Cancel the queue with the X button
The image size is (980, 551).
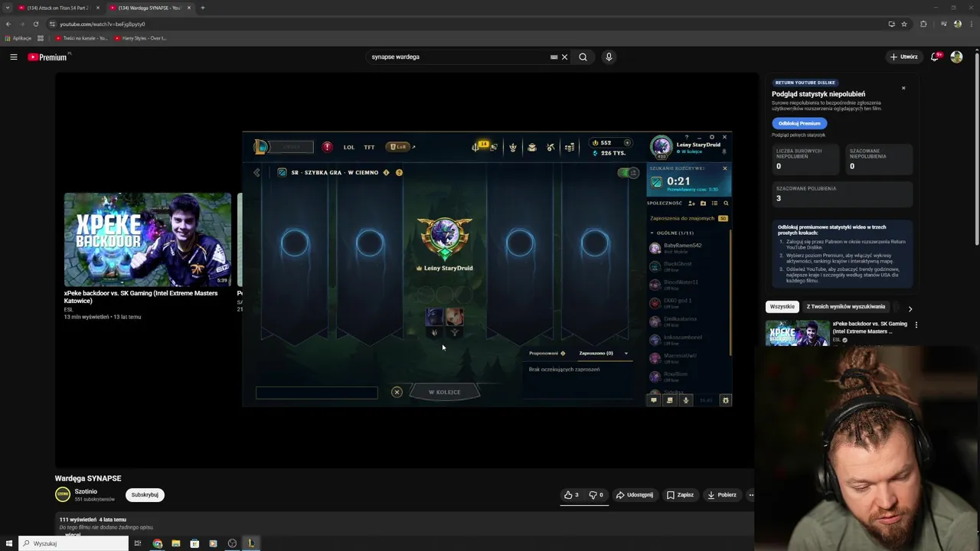click(397, 392)
